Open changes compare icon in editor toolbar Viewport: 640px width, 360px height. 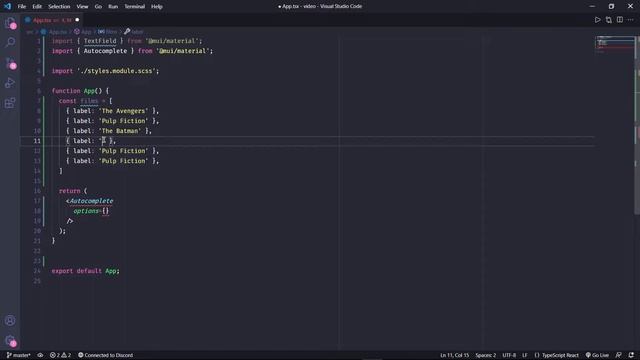click(609, 20)
